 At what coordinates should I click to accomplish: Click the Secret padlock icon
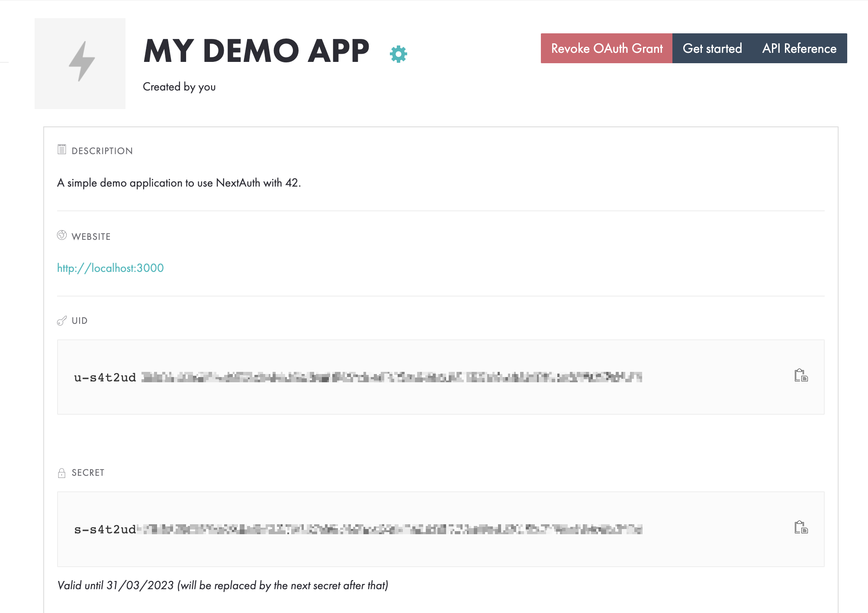[62, 473]
